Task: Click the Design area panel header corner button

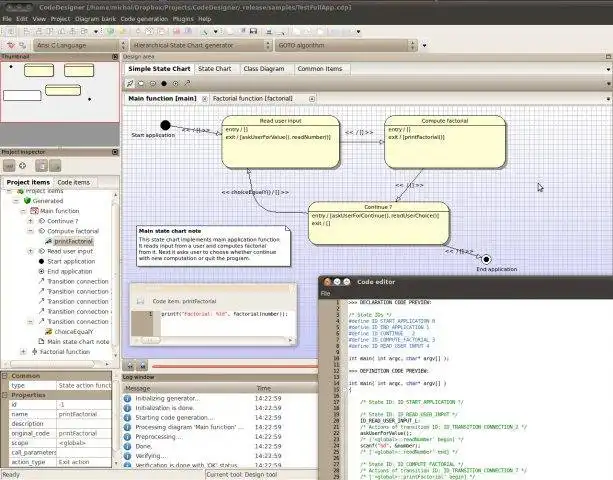Action: coord(608,57)
